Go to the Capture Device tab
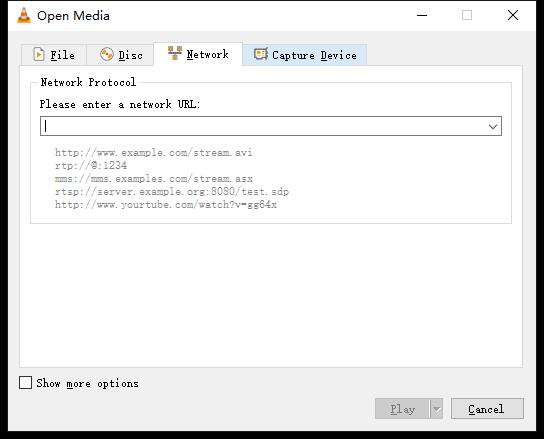This screenshot has height=439, width=544. (305, 55)
